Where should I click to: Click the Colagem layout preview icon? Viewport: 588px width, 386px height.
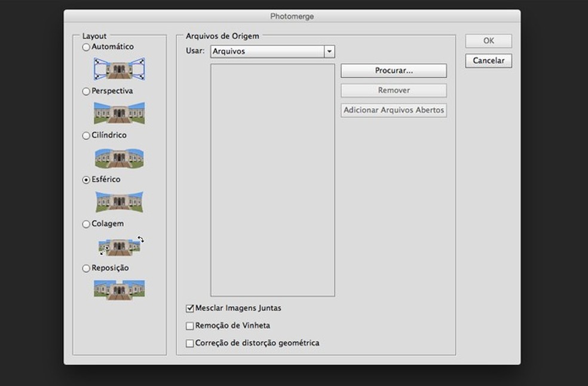120,246
